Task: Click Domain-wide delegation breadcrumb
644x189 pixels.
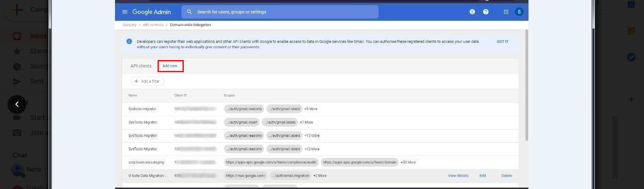Action: coord(190,25)
